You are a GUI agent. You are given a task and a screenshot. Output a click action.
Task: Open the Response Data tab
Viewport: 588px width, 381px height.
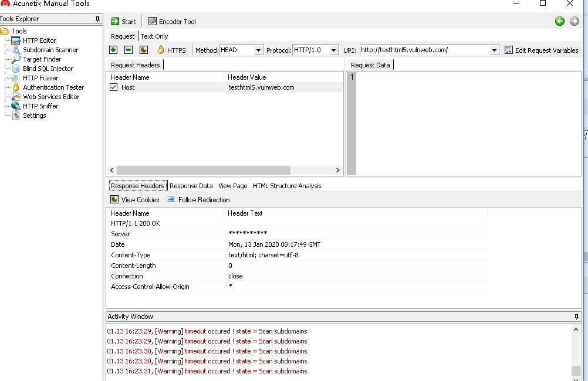[x=191, y=186]
